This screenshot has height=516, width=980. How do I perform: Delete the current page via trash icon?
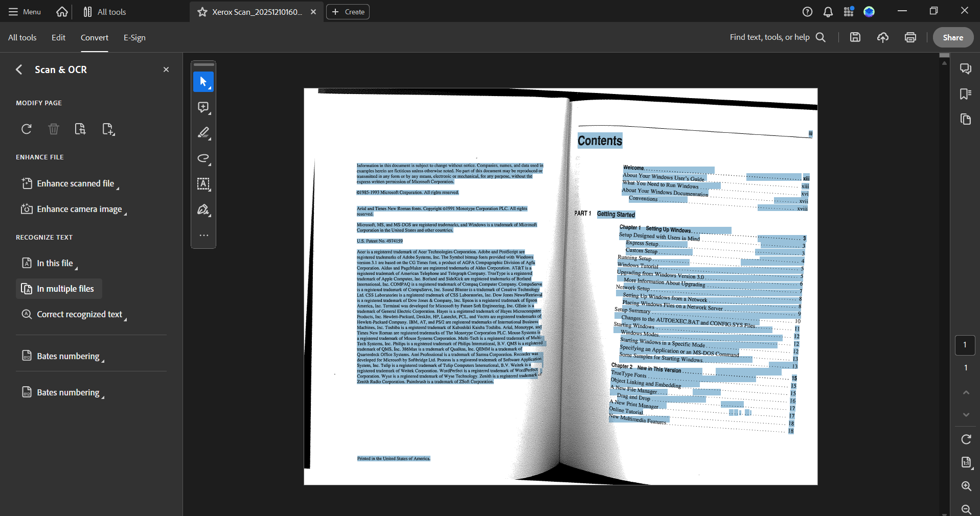tap(53, 129)
